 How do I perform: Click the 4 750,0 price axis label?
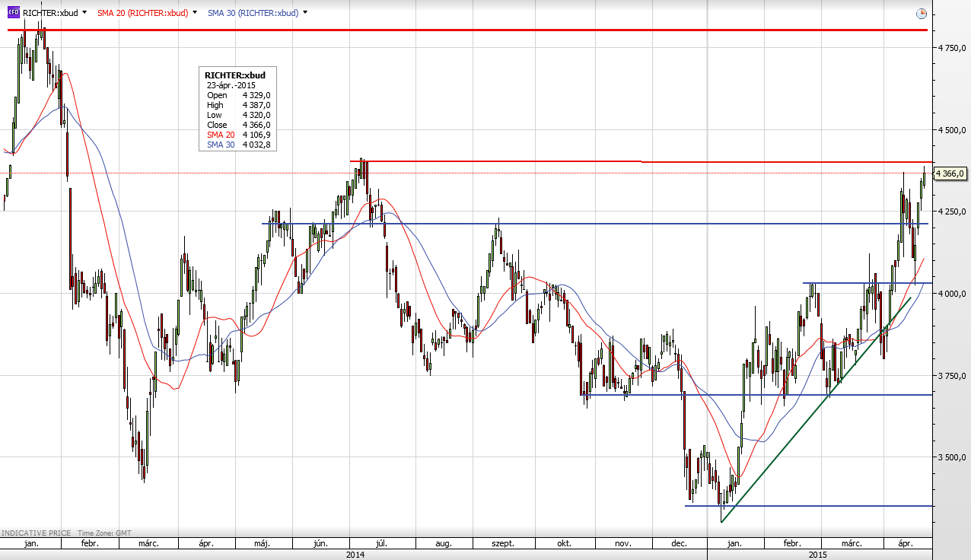[950, 47]
